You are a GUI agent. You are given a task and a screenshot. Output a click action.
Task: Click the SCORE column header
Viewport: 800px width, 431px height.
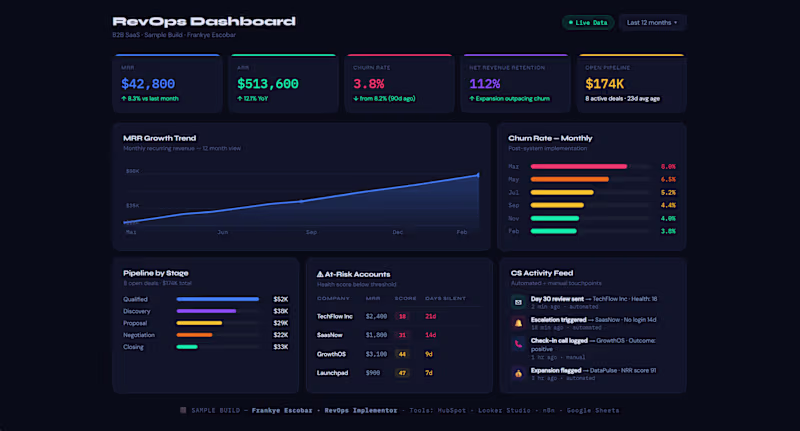405,298
